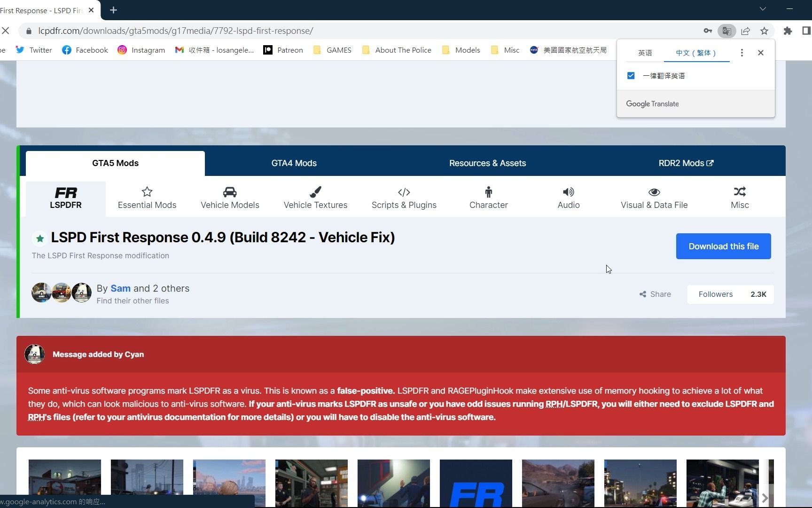Screen dimensions: 812x508
Task: Switch translation to the 英语 tab
Action: click(645, 53)
